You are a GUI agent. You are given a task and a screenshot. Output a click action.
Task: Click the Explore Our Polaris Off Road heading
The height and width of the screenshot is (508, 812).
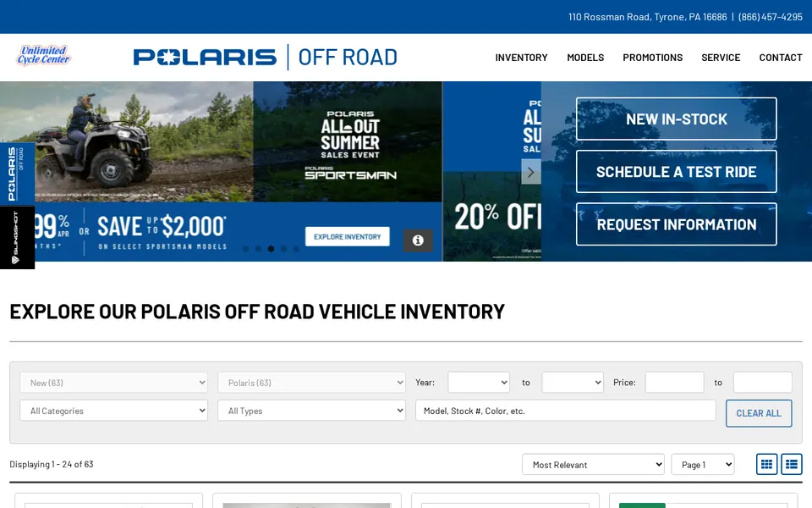coord(257,312)
